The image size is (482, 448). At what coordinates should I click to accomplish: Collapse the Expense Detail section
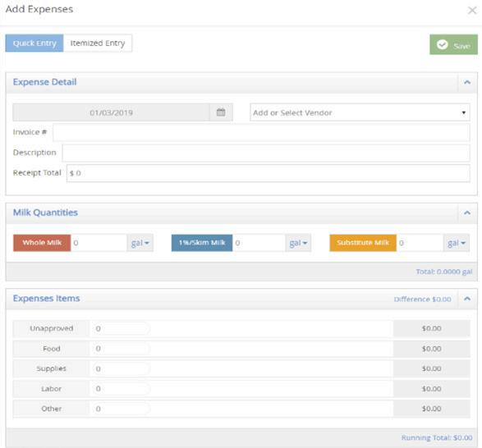tap(467, 82)
